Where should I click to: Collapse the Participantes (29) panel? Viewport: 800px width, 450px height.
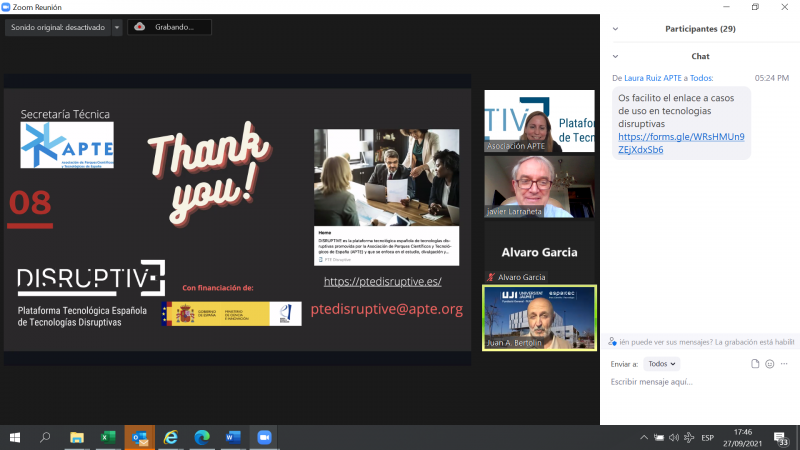616,29
